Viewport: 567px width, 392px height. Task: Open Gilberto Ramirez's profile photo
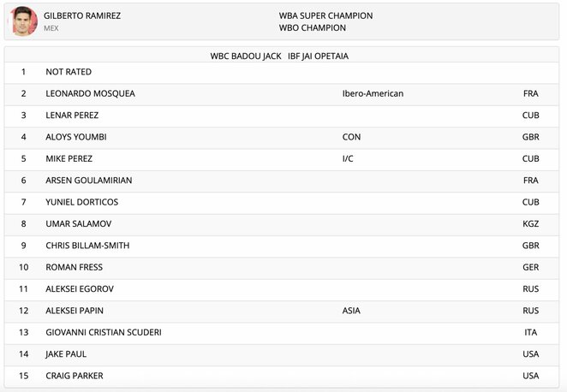point(24,21)
